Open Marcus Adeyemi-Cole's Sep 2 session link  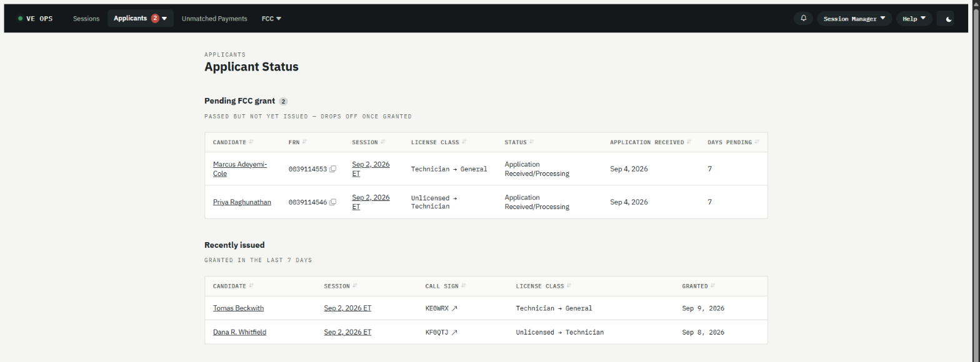coord(371,169)
